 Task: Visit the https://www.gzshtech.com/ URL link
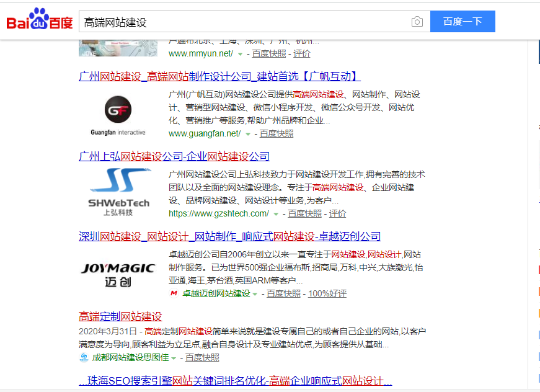click(x=219, y=213)
